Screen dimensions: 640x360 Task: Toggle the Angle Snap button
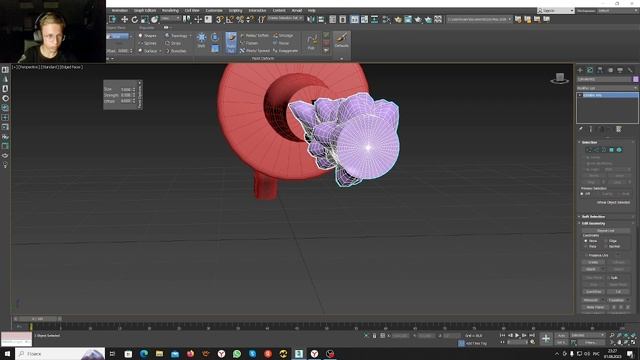229,19
